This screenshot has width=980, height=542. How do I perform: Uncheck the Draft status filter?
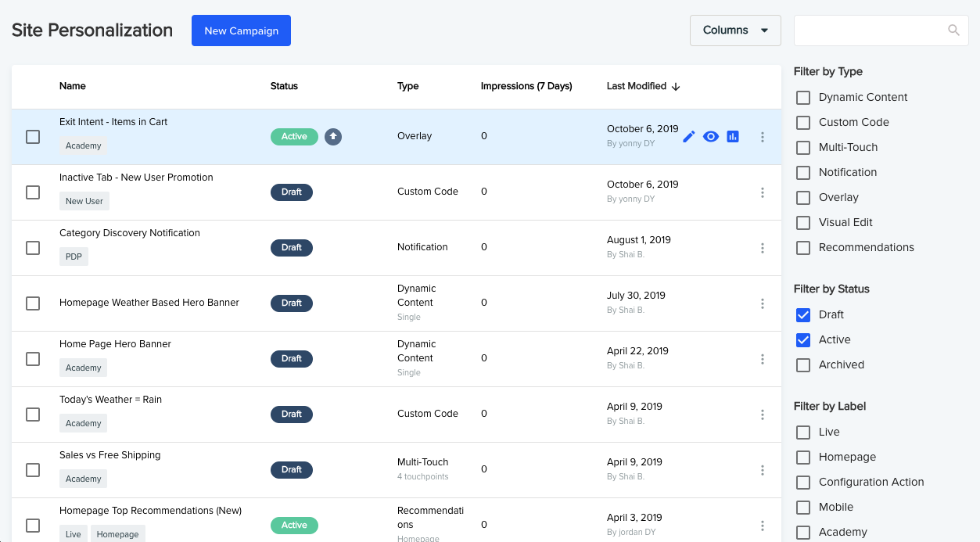(x=803, y=315)
